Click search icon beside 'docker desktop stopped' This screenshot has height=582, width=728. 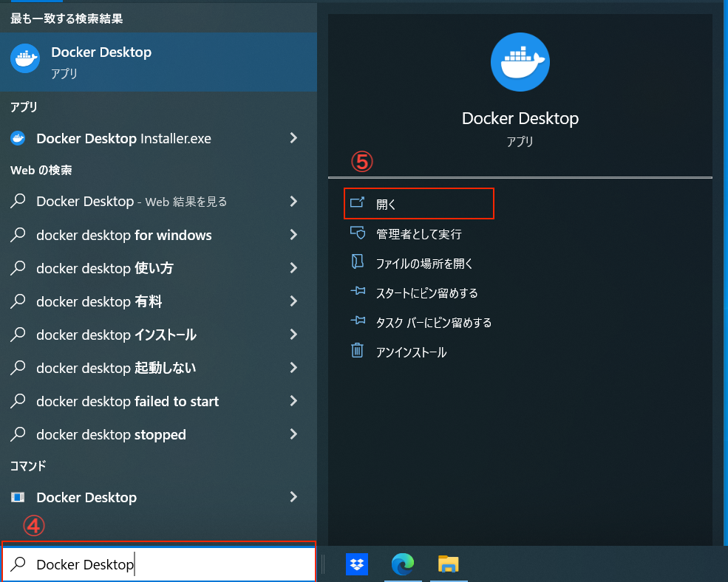[18, 434]
